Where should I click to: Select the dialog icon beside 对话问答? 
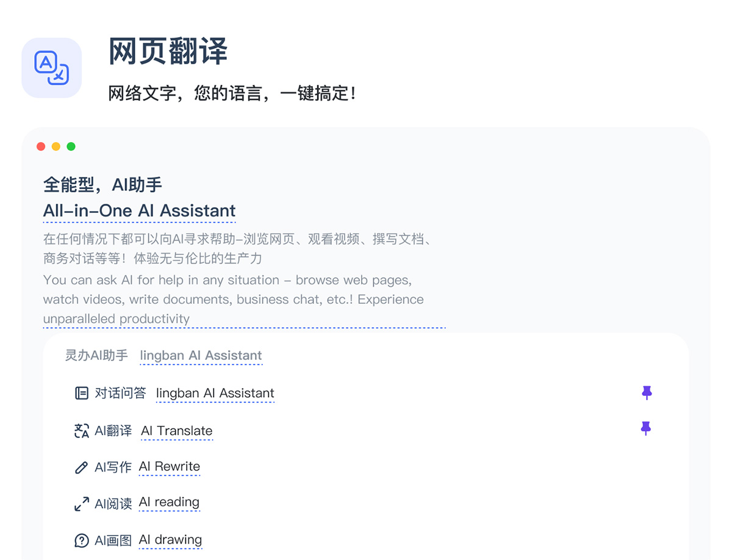(81, 393)
